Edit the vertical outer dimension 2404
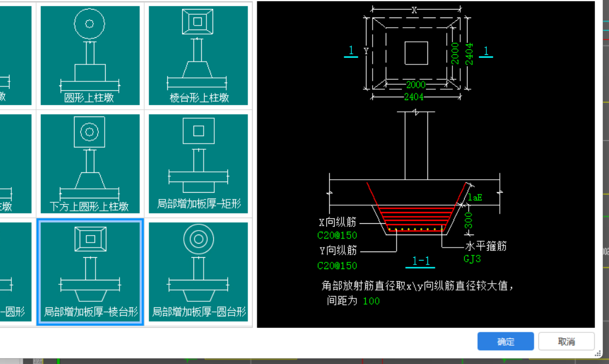 coord(469,54)
